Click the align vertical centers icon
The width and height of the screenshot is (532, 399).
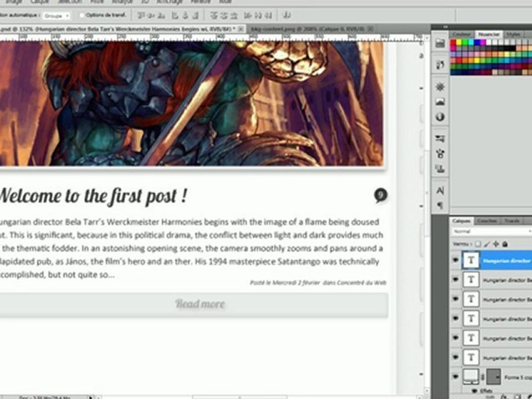[151, 16]
